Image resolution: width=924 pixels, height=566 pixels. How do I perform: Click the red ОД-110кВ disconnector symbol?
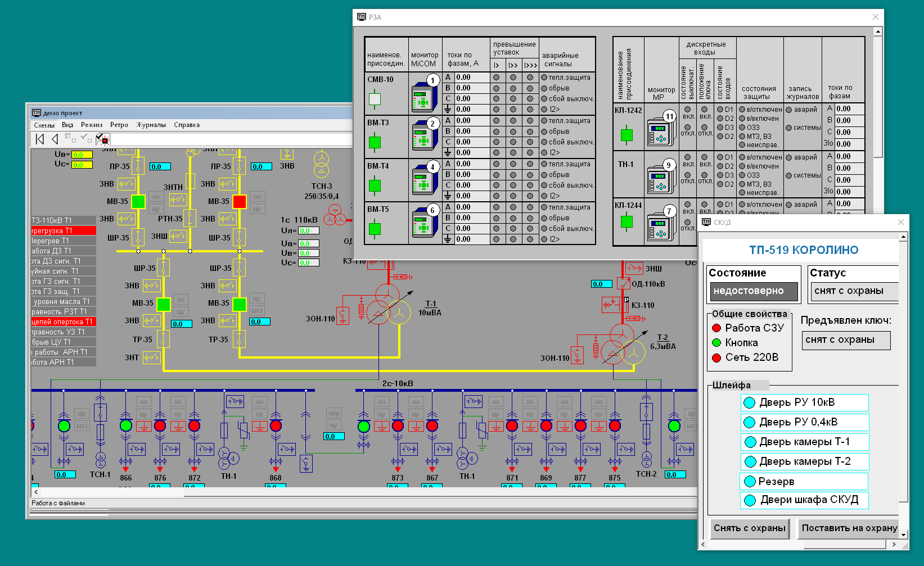[623, 284]
